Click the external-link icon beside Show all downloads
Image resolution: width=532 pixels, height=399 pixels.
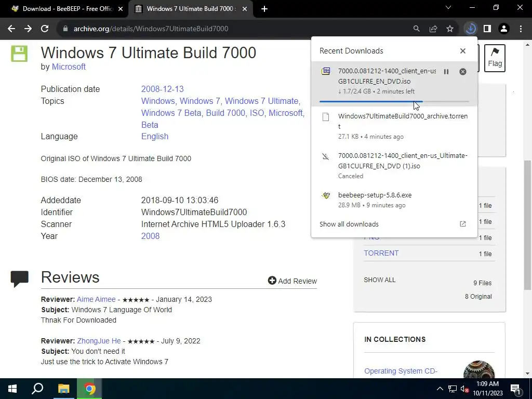tap(463, 224)
